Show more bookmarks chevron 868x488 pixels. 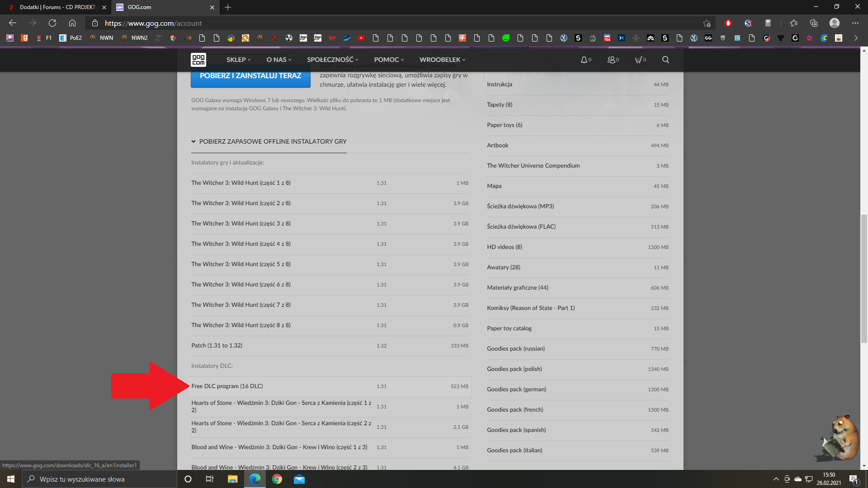[x=856, y=38]
